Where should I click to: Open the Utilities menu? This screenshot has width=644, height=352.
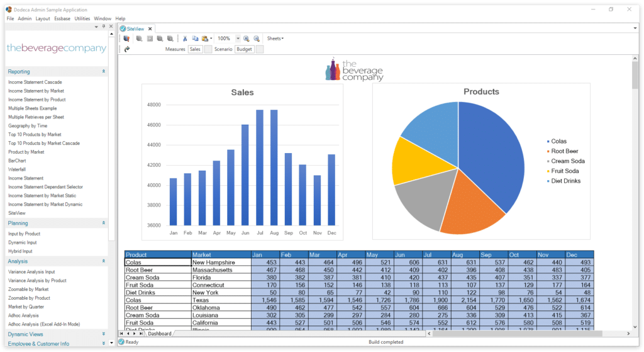pyautogui.click(x=82, y=18)
